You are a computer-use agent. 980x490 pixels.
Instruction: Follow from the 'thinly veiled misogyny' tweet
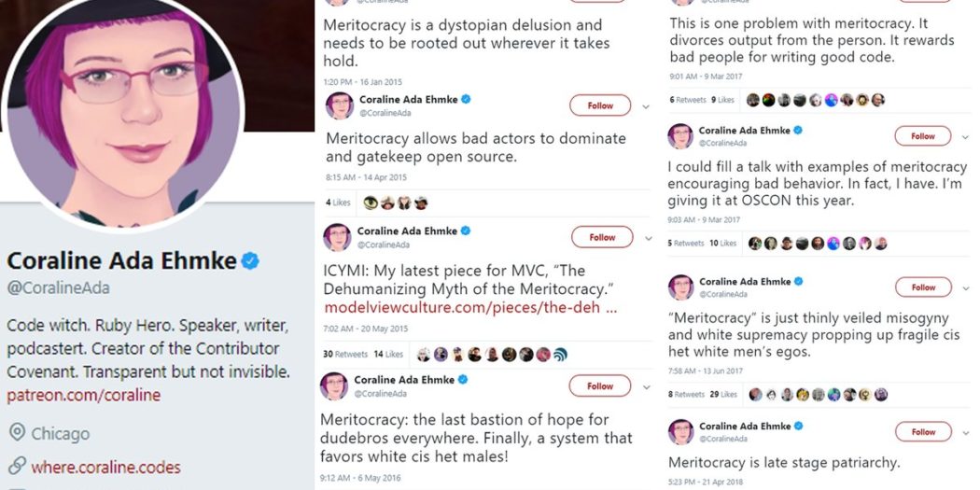coord(923,287)
